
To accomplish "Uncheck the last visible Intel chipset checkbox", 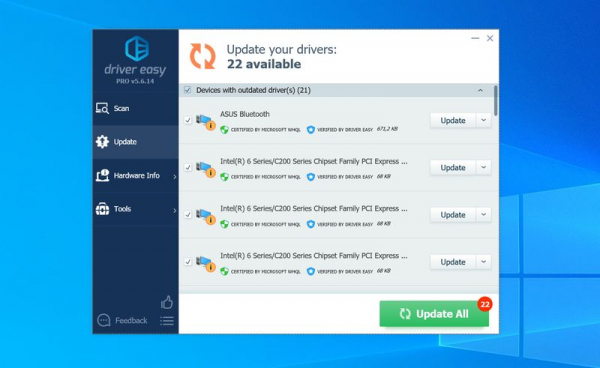I will tap(188, 262).
